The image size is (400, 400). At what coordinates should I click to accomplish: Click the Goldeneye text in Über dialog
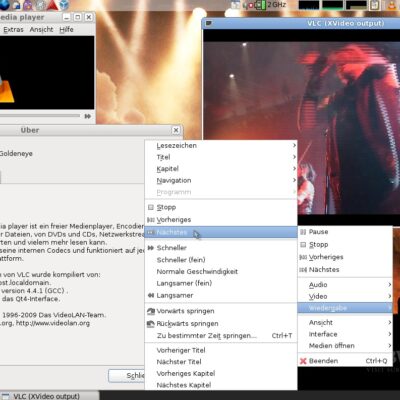coord(16,154)
